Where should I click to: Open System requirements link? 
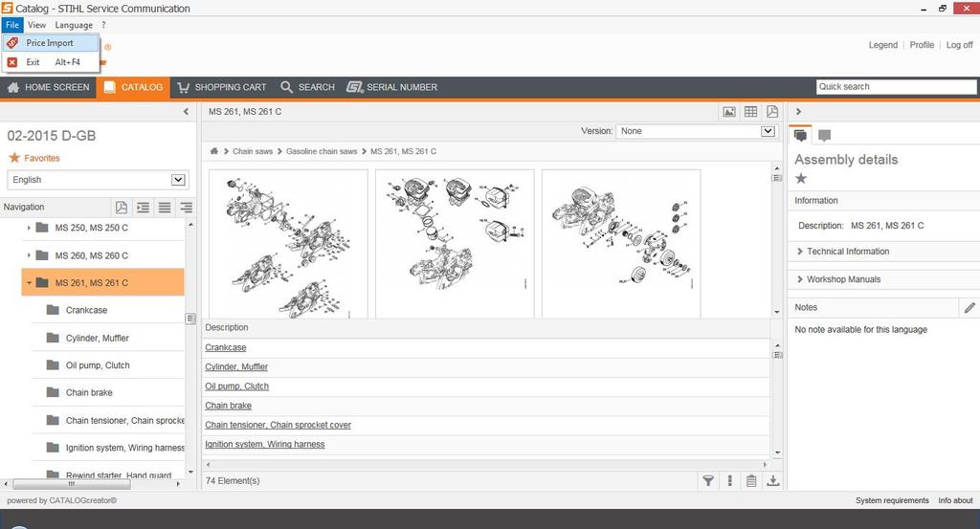(892, 501)
